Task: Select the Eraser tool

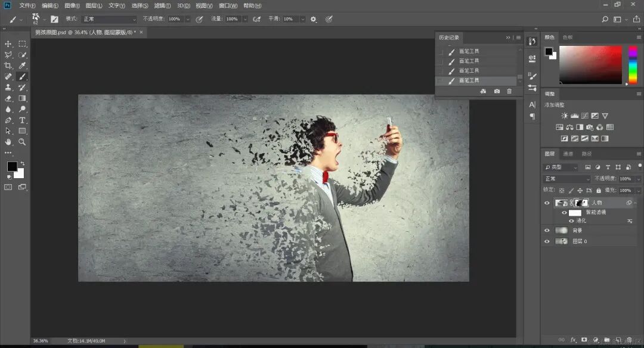Action: pos(8,98)
